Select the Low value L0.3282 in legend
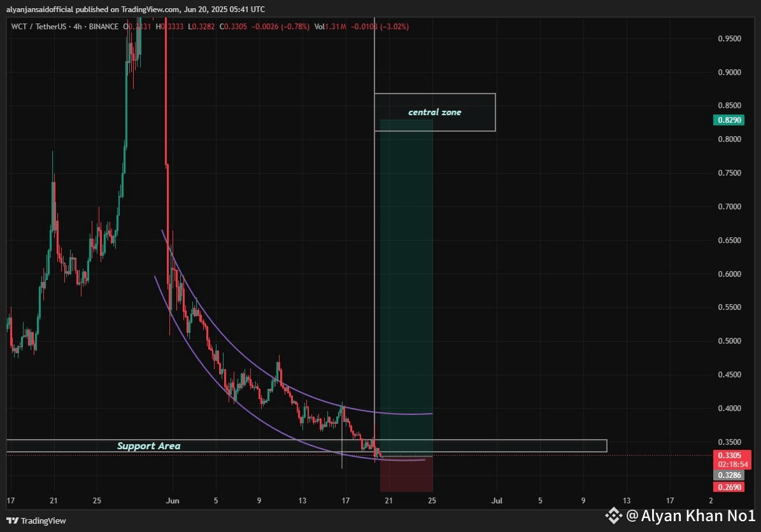 201,27
